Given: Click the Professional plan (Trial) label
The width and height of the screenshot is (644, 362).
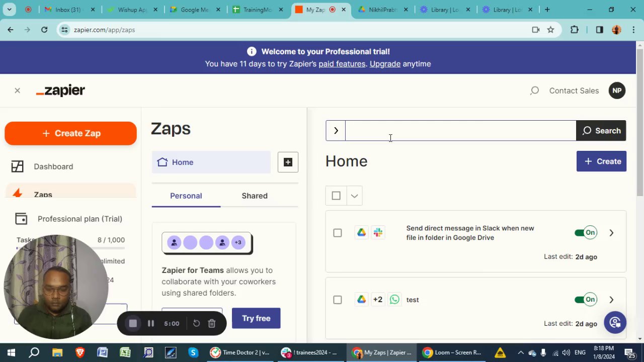Looking at the screenshot, I should click(x=80, y=219).
